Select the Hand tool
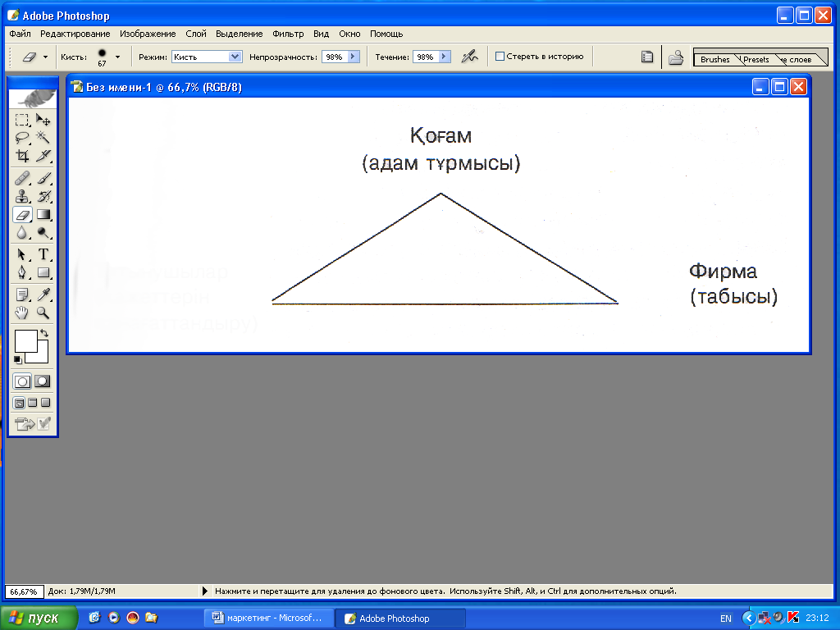 click(x=22, y=313)
